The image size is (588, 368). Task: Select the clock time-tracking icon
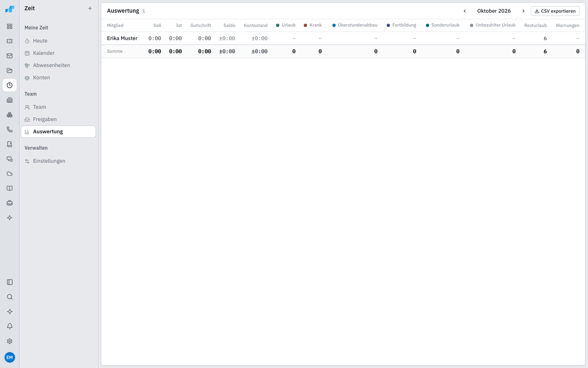10,85
